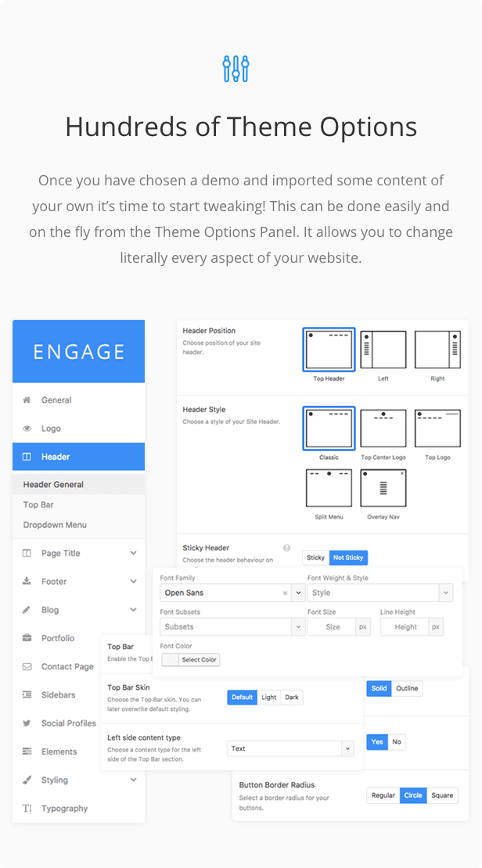
Task: Set border radius to Regular
Action: coord(383,795)
